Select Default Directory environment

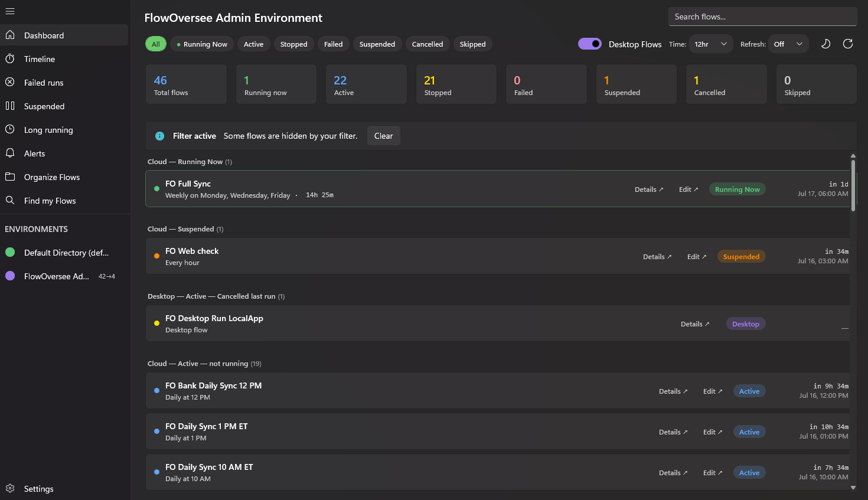click(64, 253)
